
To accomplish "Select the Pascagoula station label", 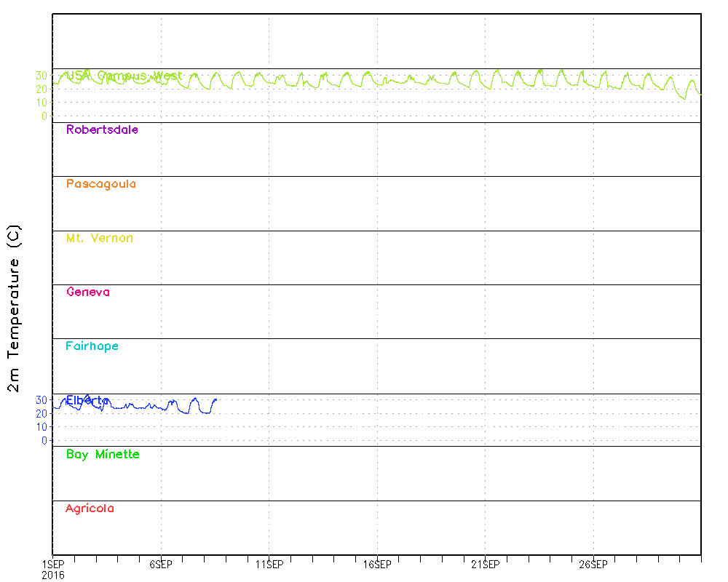I will (x=100, y=184).
